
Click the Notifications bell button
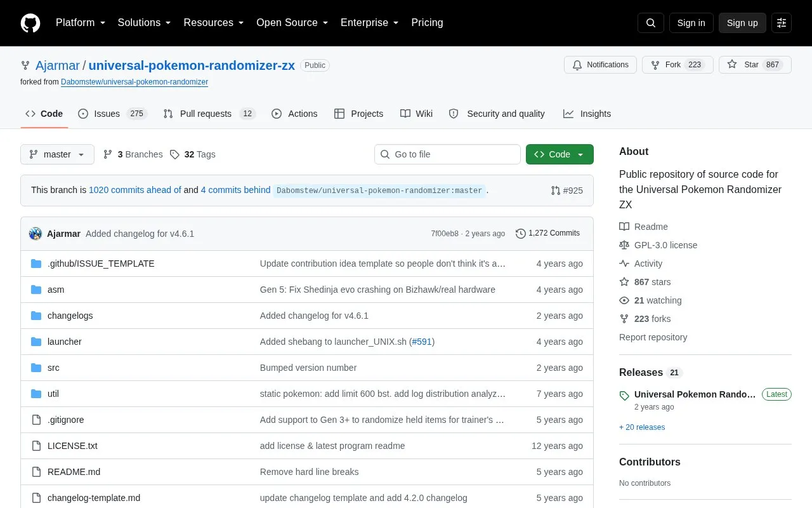click(x=600, y=65)
